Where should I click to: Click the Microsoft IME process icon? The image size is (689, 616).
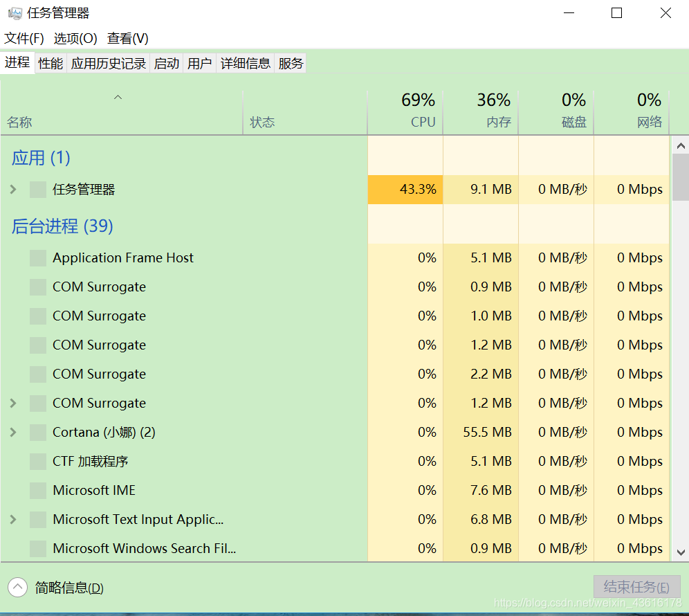(38, 490)
